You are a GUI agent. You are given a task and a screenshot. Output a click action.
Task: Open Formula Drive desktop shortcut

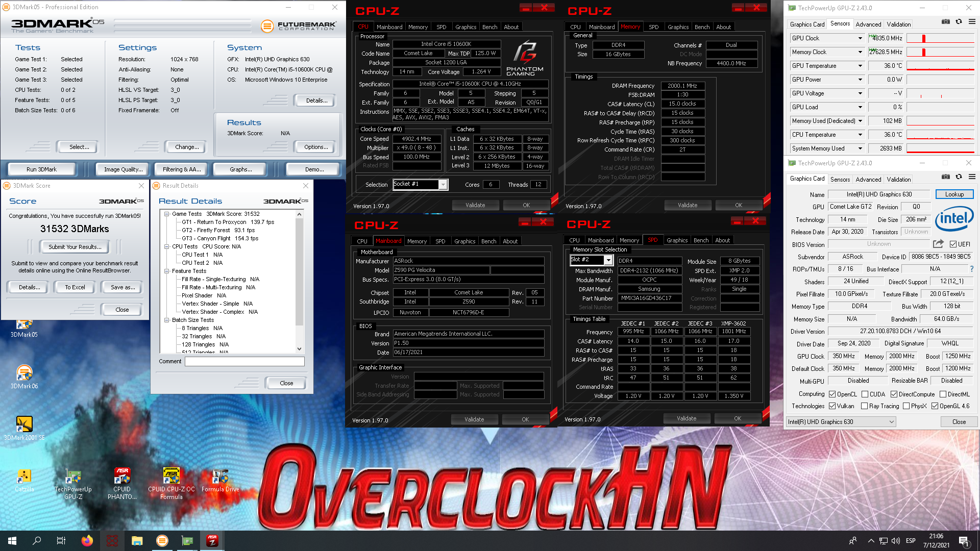coord(220,480)
